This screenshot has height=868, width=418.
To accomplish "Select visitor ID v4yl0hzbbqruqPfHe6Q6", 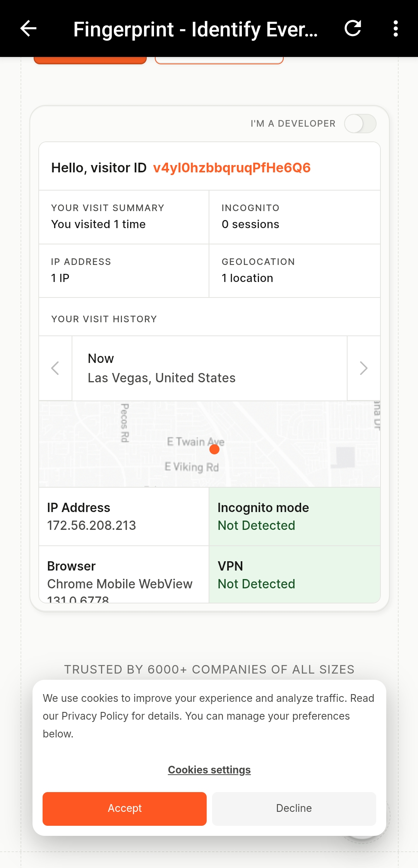I will coord(232,168).
